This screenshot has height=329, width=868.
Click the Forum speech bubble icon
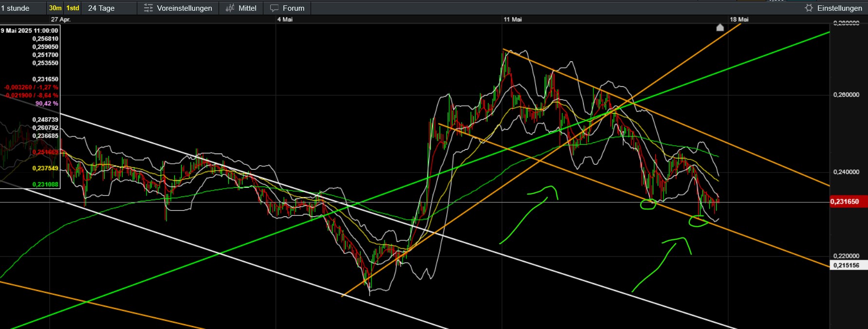point(275,8)
